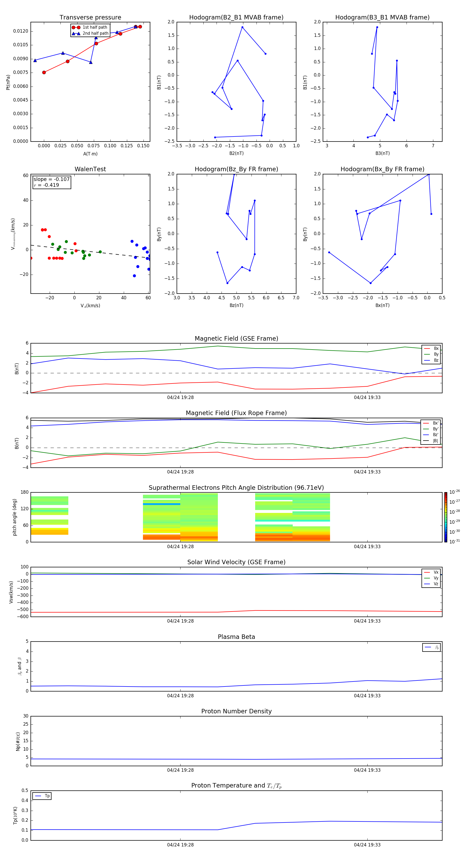Click the 'Hodogram(Bz_By FR frame)' title
Image resolution: width=473 pixels, height=868 pixels.
point(236,169)
